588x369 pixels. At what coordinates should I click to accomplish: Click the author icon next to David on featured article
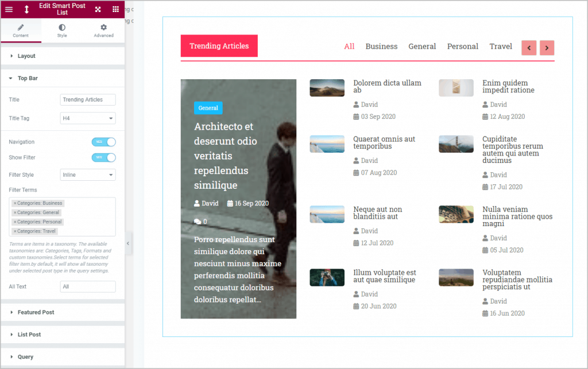pyautogui.click(x=197, y=203)
